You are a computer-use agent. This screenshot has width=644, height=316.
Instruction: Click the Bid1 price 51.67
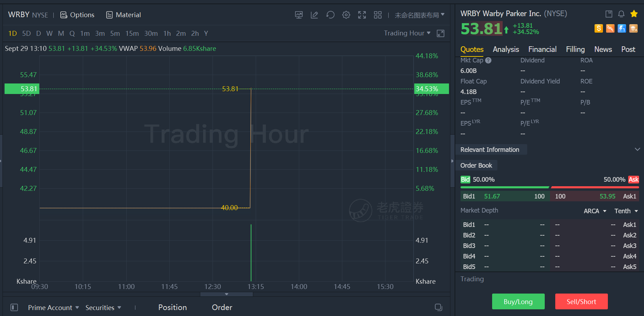pyautogui.click(x=492, y=196)
